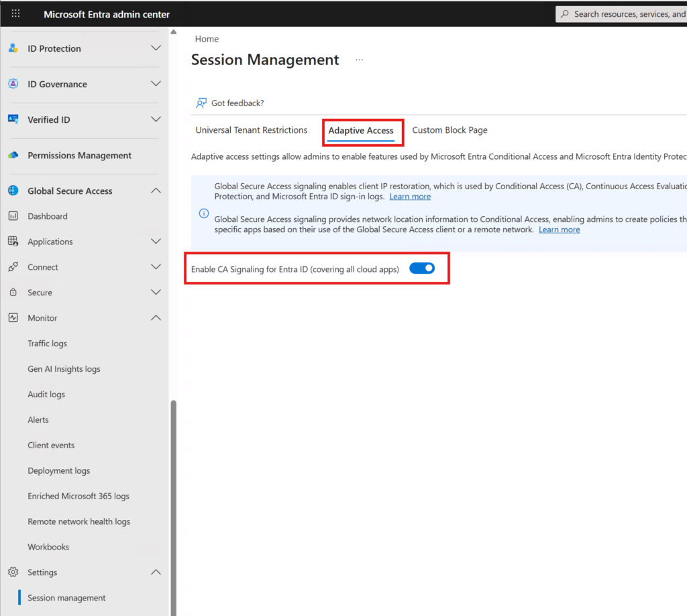The height and width of the screenshot is (616, 687).
Task: Click the Verified ID icon
Action: pos(13,119)
